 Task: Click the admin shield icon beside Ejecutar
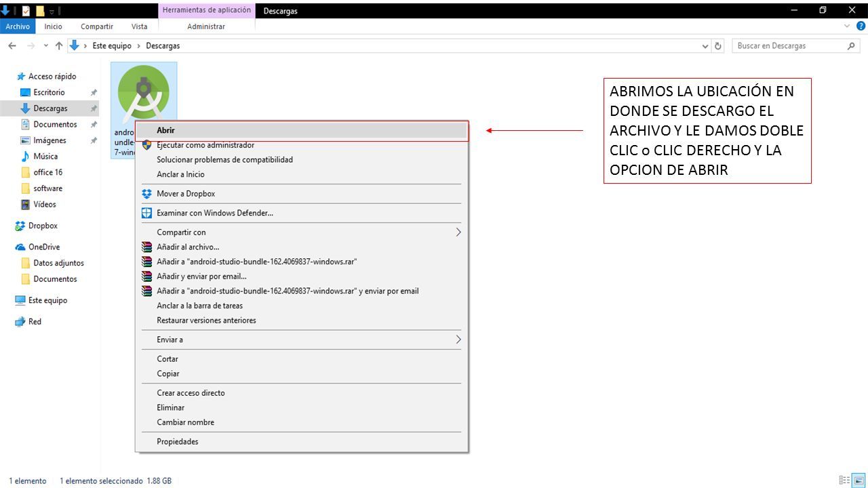coord(146,145)
